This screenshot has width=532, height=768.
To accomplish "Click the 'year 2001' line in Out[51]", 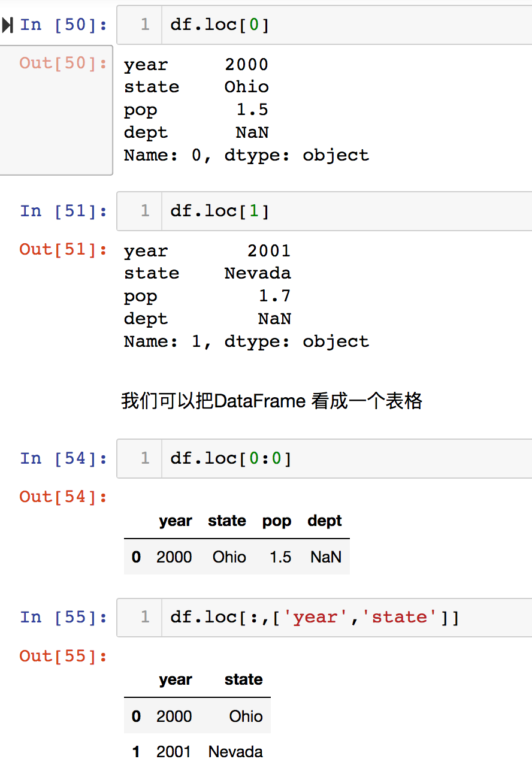I will 207,250.
